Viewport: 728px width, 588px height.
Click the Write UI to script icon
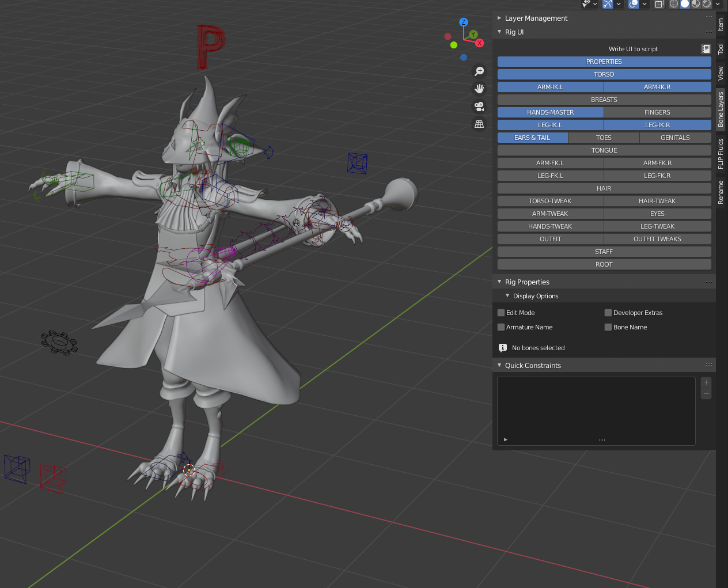706,49
